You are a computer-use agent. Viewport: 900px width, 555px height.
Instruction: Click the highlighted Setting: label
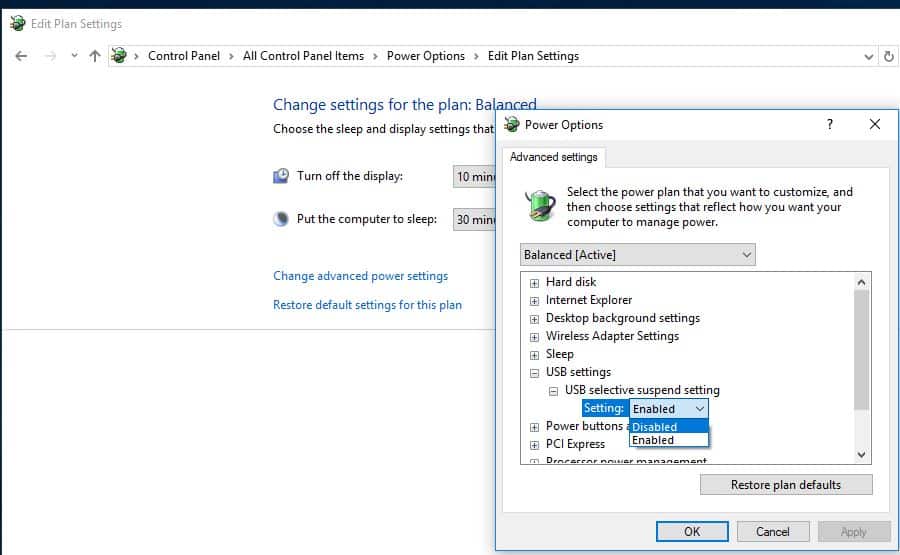(x=604, y=408)
